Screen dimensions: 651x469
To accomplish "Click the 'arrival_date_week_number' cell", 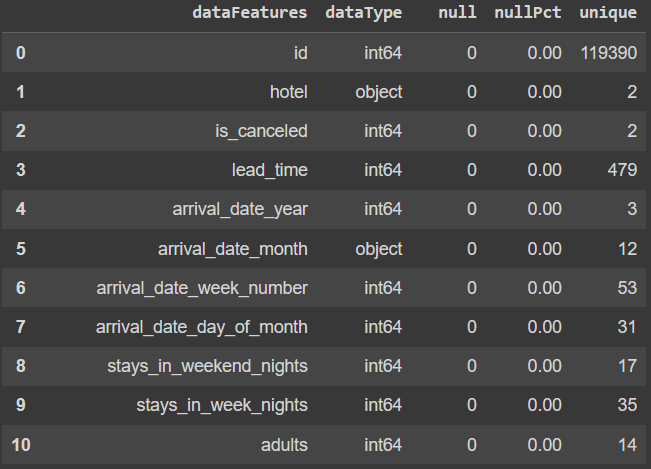I will 202,288.
